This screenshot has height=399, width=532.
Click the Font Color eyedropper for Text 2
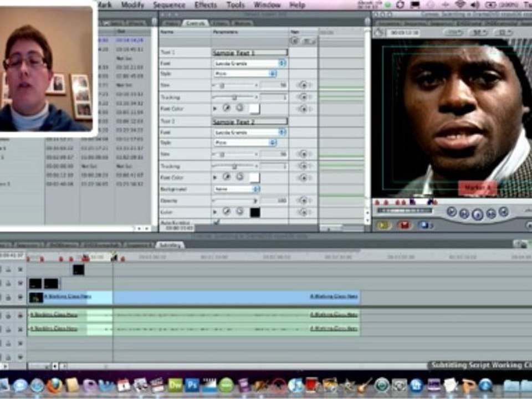[227, 177]
